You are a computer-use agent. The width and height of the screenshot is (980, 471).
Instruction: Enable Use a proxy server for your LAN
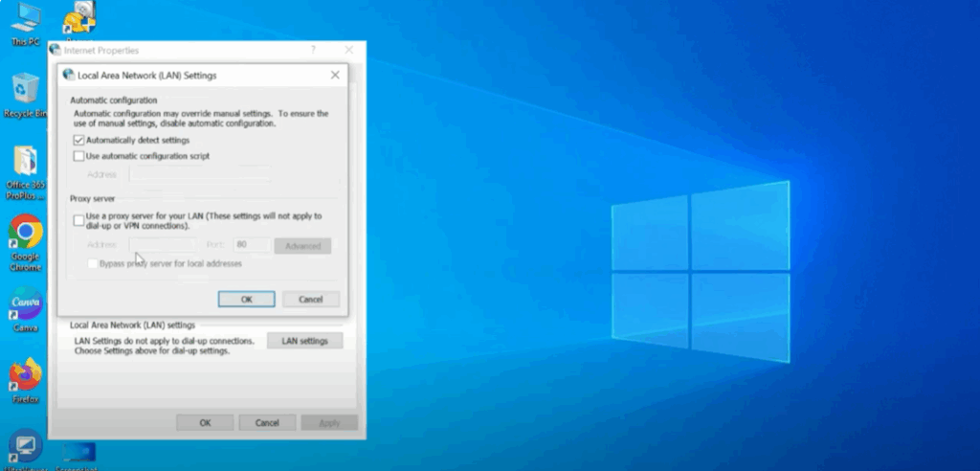(78, 220)
